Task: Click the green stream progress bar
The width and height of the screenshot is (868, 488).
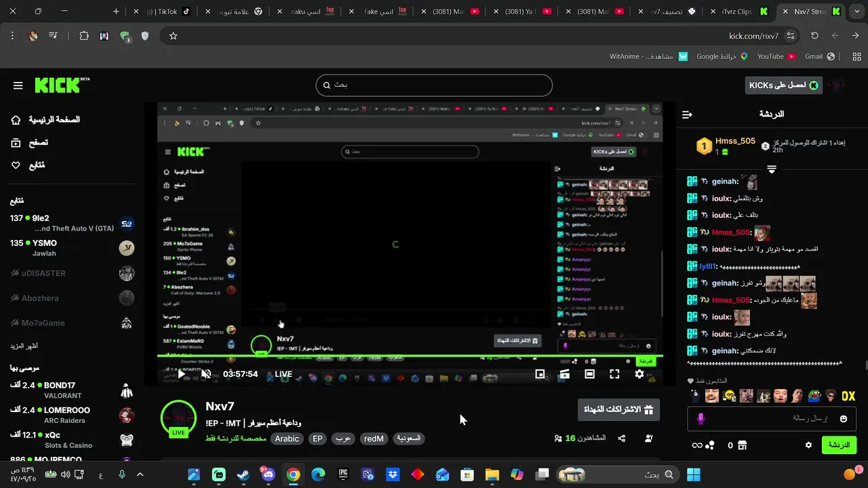Action: tap(410, 356)
